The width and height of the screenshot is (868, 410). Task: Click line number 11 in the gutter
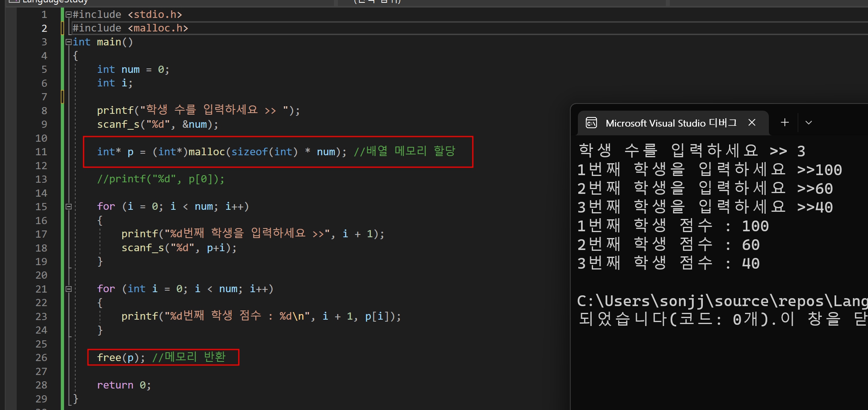pyautogui.click(x=41, y=152)
